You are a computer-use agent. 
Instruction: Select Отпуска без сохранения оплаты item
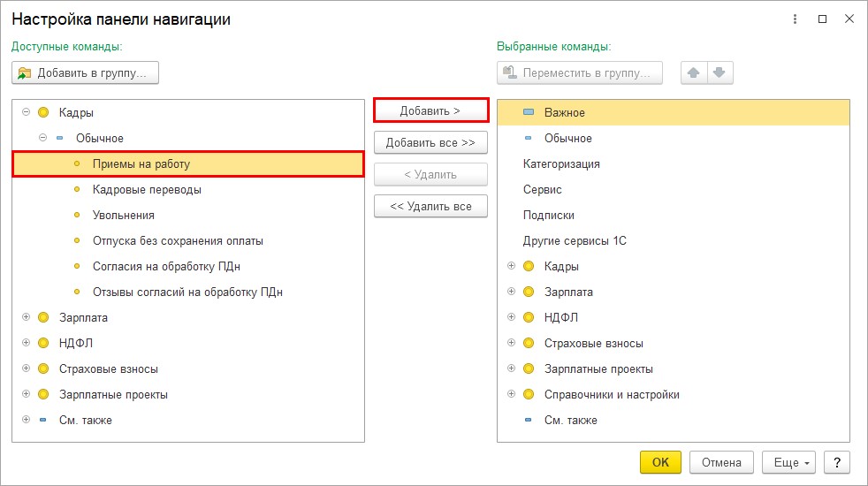[178, 241]
